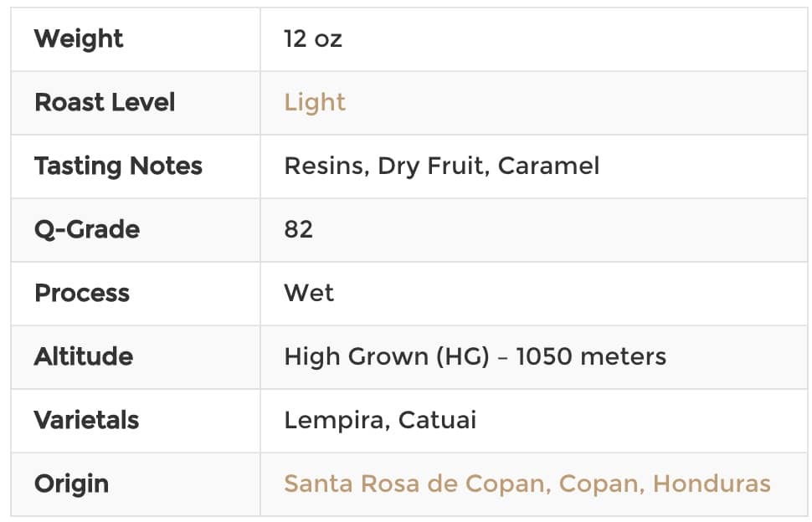Select the Roast Level label

(105, 102)
